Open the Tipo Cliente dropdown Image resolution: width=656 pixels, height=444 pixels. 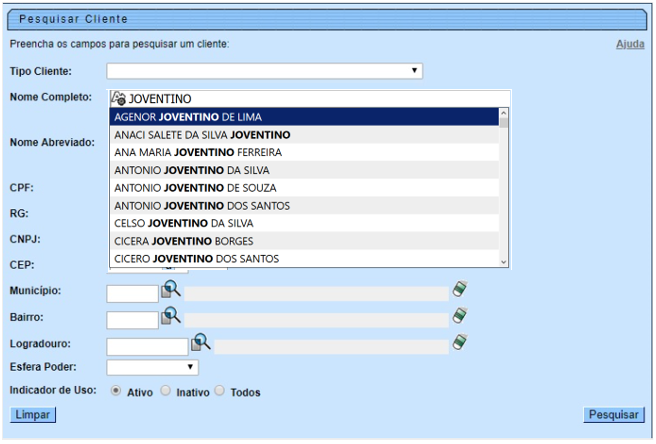(265, 71)
